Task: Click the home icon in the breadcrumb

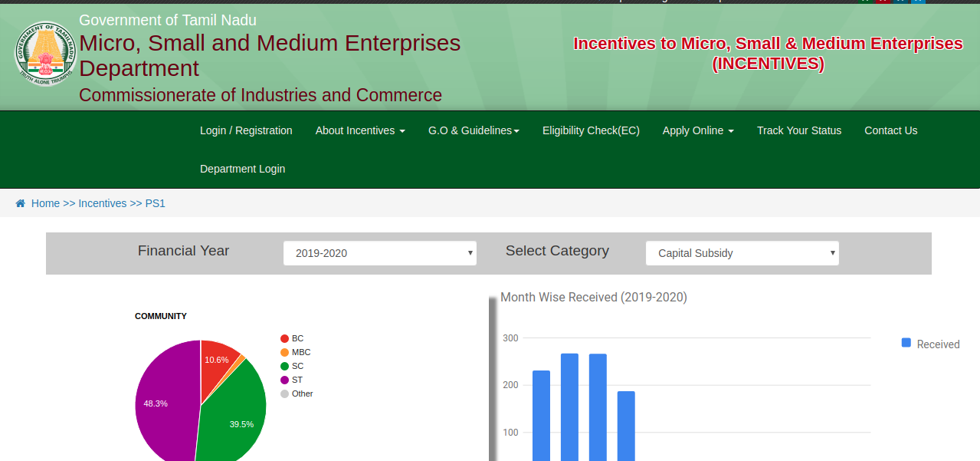Action: point(21,203)
